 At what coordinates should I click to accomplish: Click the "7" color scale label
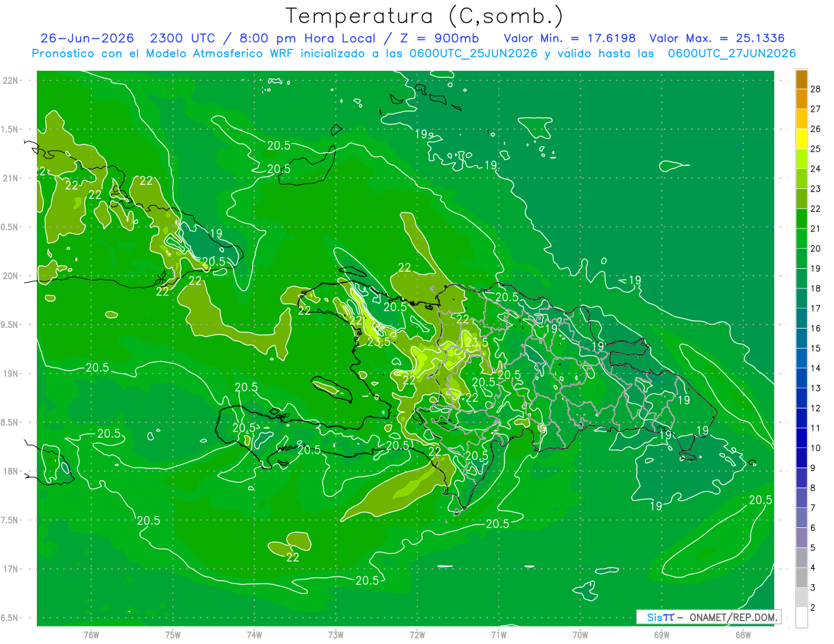(x=813, y=508)
